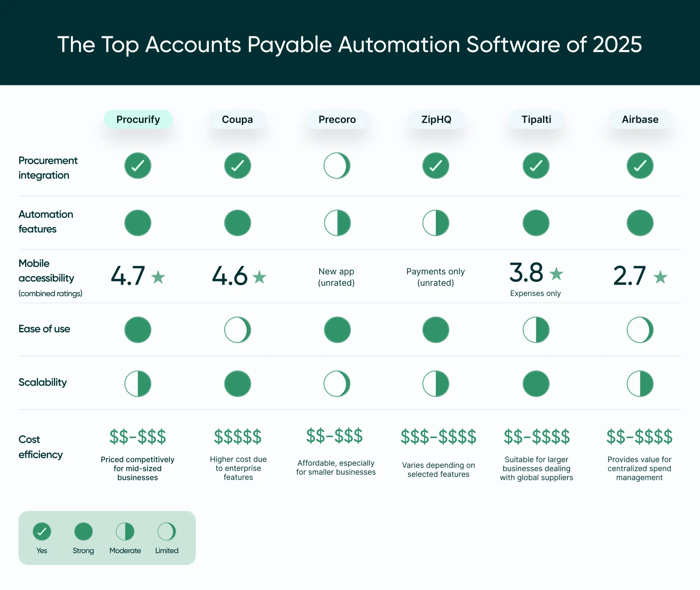
Task: Select Coupa's automation features full circle icon
Action: [238, 223]
